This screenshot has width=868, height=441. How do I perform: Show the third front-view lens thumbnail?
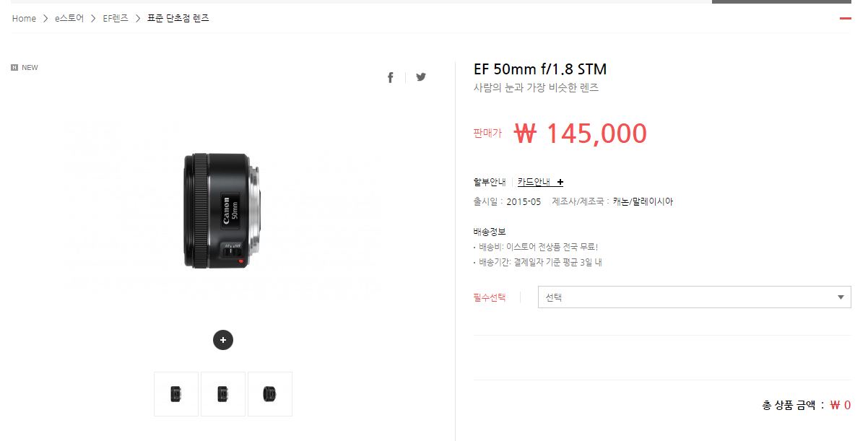(270, 394)
